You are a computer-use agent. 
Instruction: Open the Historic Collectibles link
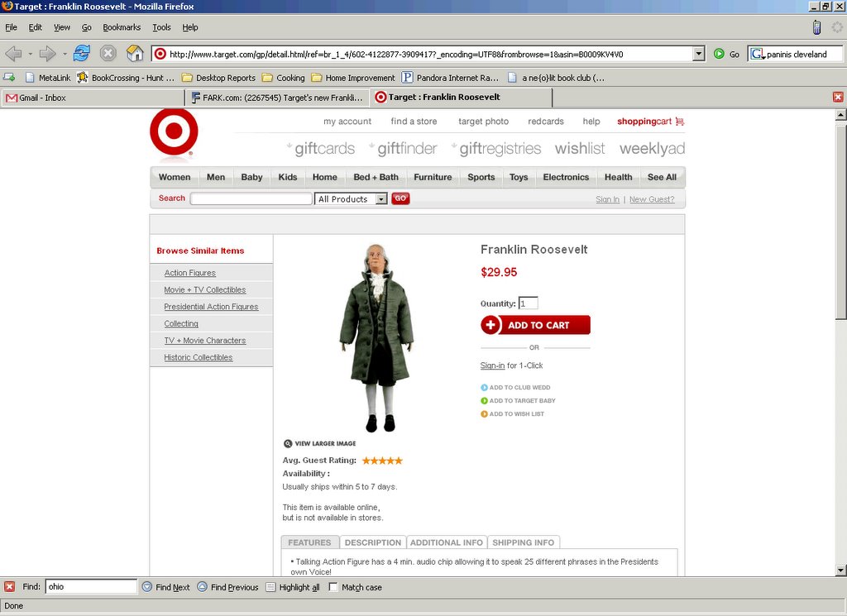[x=199, y=357]
